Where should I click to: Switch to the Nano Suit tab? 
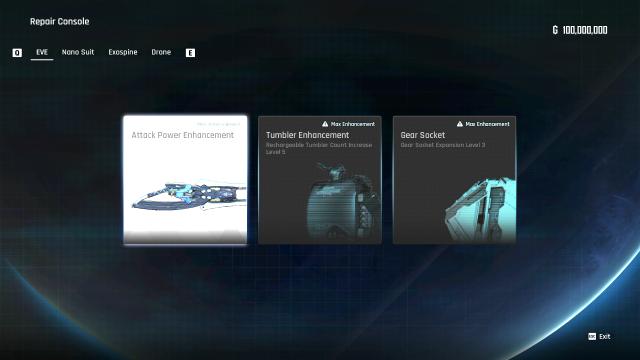tap(78, 52)
